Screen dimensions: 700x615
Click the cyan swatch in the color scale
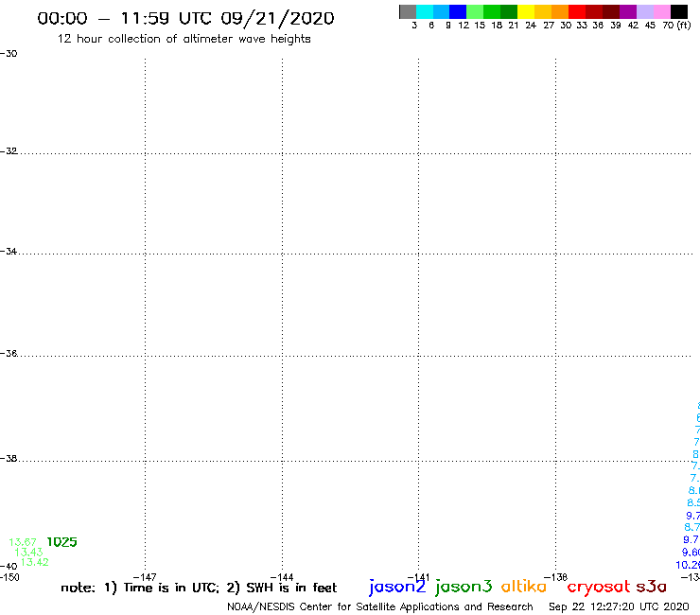tap(425, 11)
